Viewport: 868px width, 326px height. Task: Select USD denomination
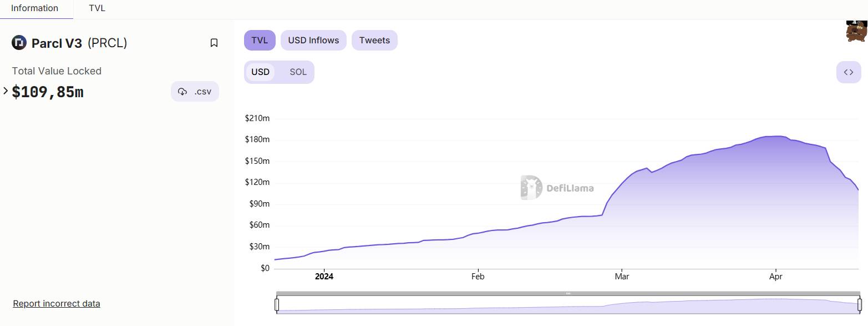(x=260, y=72)
